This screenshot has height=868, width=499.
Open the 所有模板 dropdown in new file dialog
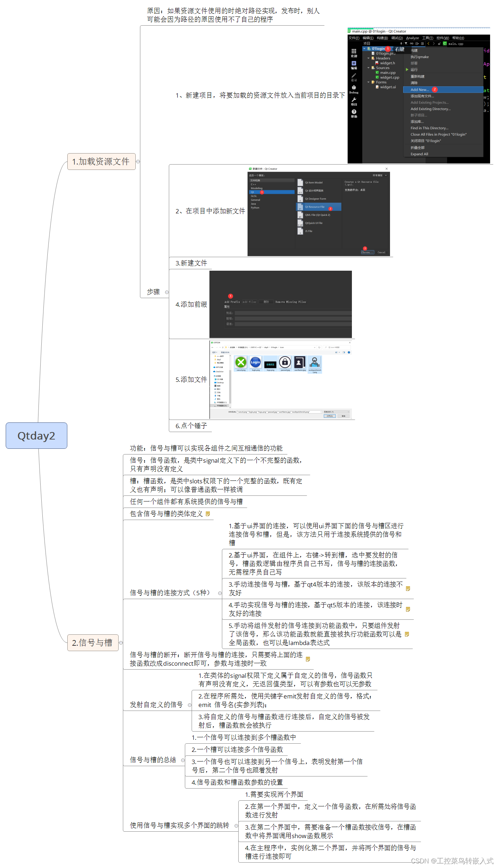(380, 175)
